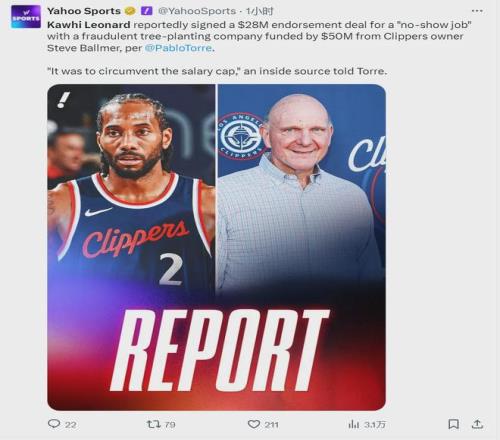This screenshot has width=500, height=440.
Task: Like the post with heart icon
Action: pos(254,424)
